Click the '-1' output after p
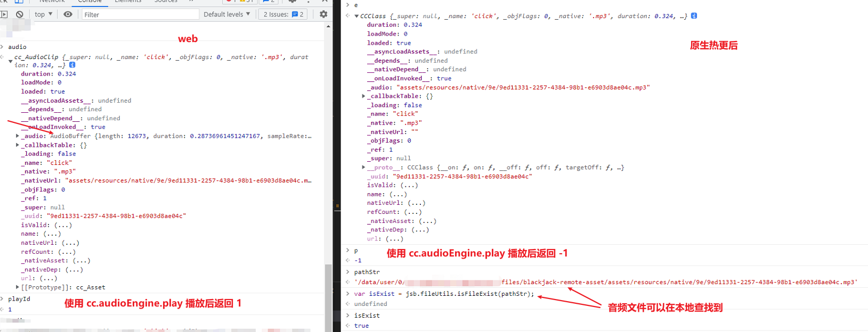The width and height of the screenshot is (868, 332). coord(358,261)
